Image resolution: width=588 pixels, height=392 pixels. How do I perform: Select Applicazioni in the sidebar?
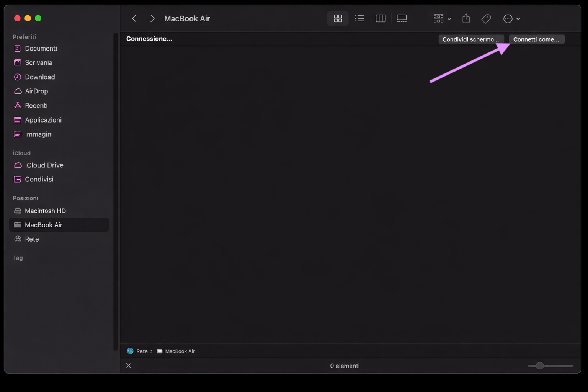pos(43,119)
